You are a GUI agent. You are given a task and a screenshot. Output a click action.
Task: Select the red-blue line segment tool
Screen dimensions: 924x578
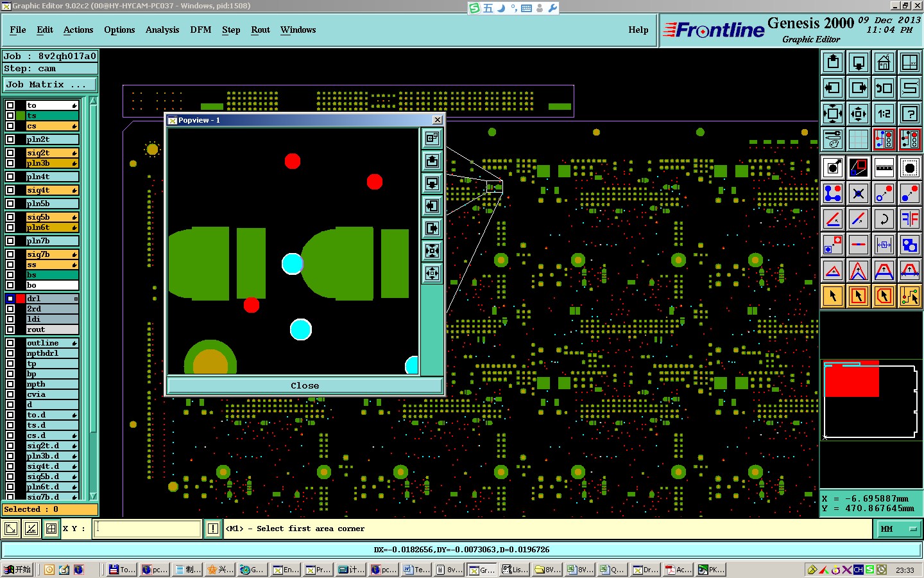[859, 245]
